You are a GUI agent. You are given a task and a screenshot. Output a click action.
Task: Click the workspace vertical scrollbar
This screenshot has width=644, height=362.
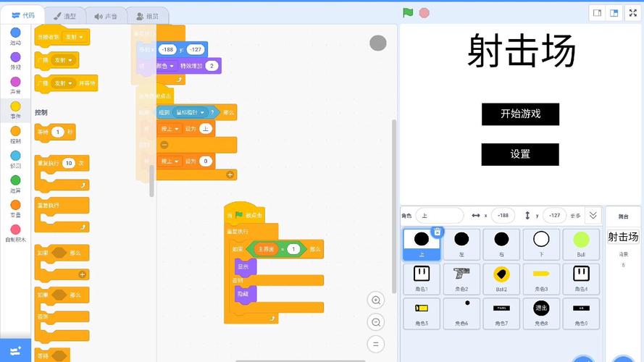click(x=394, y=206)
